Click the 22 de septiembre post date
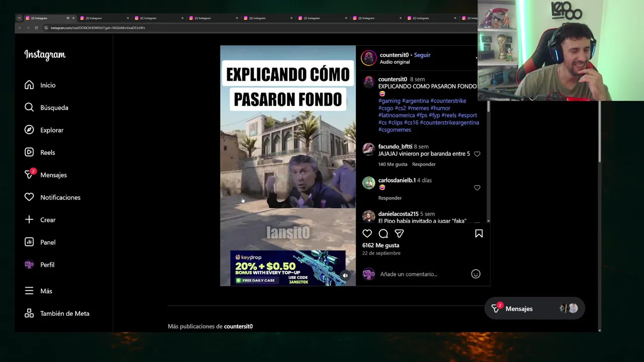The width and height of the screenshot is (644, 362). coord(381,253)
